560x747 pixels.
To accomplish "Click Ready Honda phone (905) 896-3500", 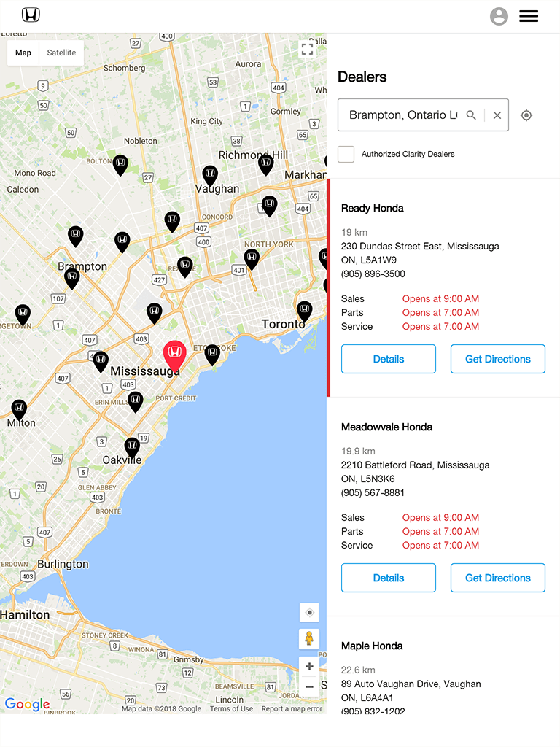I will (x=373, y=274).
